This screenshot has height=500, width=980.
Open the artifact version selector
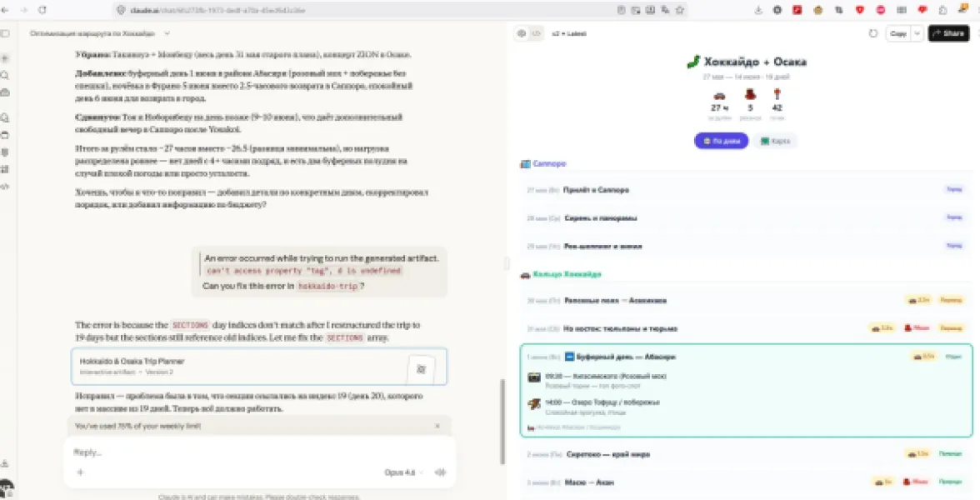[x=568, y=33]
